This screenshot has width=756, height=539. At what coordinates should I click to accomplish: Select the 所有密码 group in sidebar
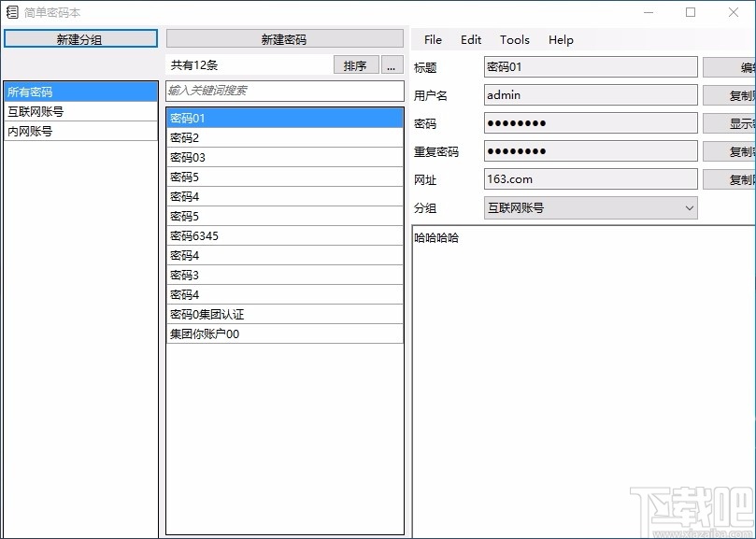(80, 91)
